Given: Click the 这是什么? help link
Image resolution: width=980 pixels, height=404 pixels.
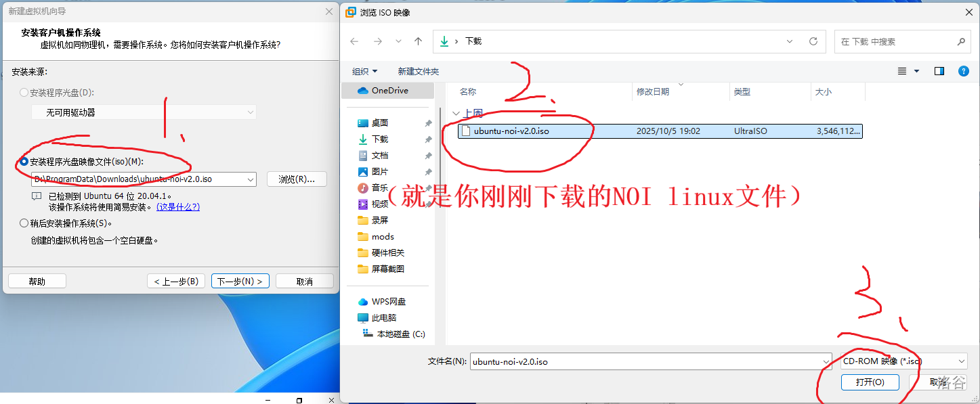Looking at the screenshot, I should pos(177,207).
